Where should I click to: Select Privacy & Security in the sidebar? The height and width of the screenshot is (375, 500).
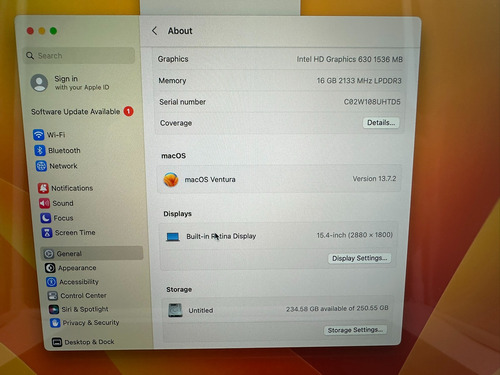(x=85, y=323)
